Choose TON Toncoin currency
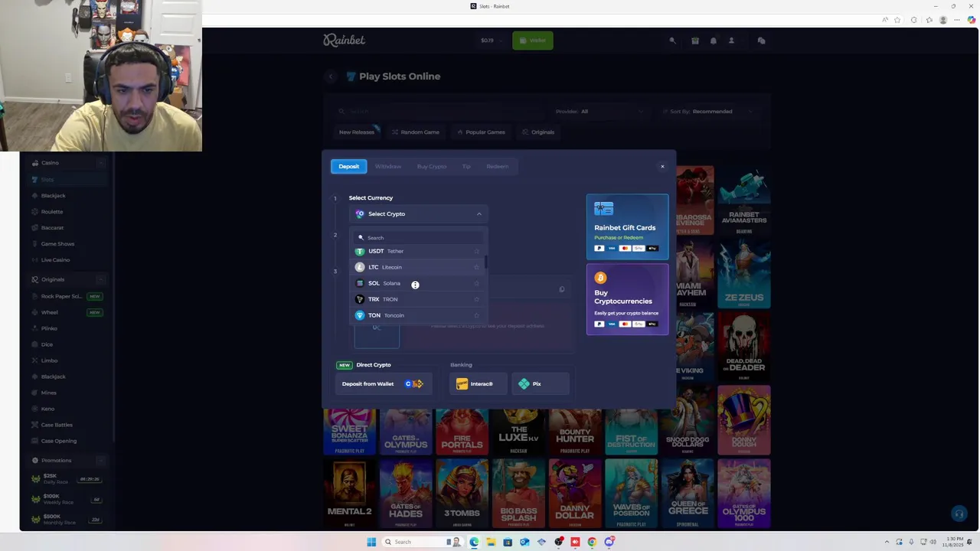This screenshot has height=551, width=980. coord(417,315)
